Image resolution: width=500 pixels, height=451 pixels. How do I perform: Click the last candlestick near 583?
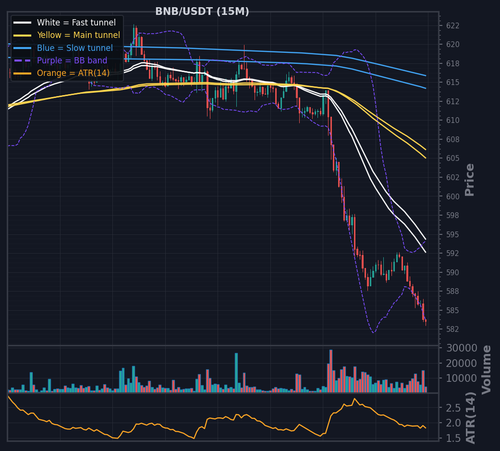point(426,321)
